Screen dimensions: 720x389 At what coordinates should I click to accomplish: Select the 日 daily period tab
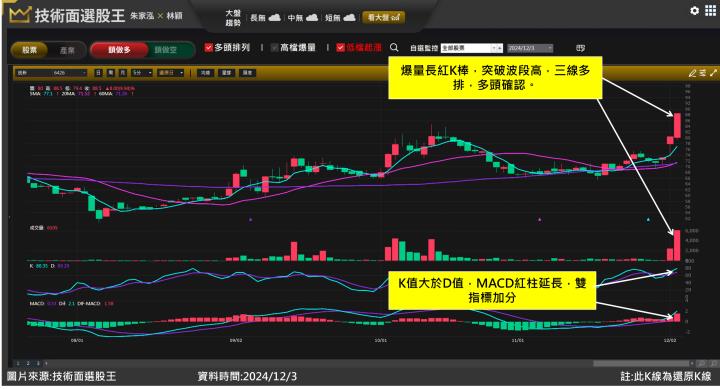click(98, 73)
